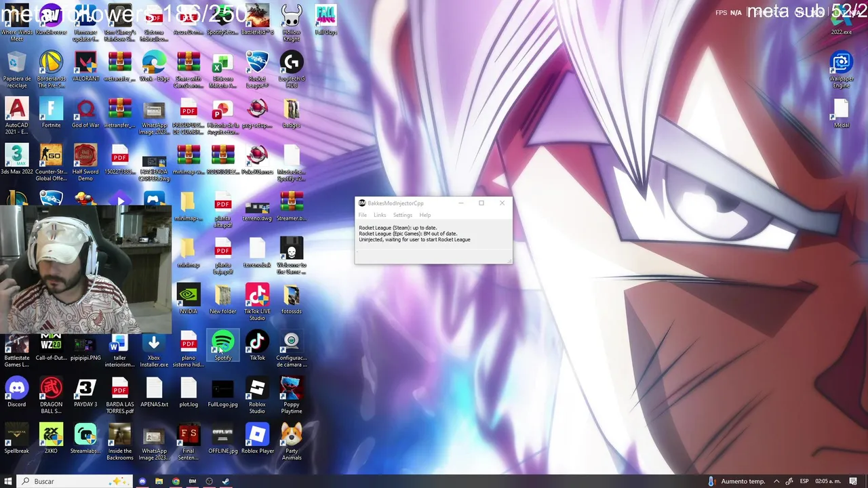Select the Wallpaper Engine shortcut
The height and width of the screenshot is (488, 868).
coord(842,70)
